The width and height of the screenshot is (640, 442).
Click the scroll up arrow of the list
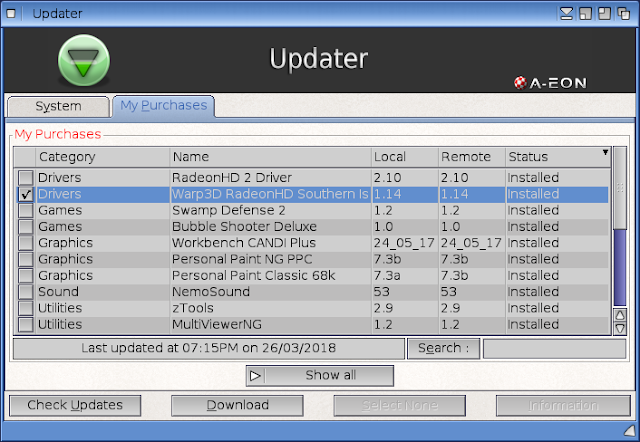[x=620, y=315]
